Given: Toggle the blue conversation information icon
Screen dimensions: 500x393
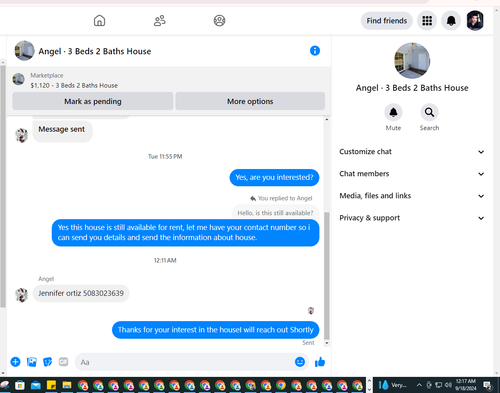Looking at the screenshot, I should (x=315, y=51).
